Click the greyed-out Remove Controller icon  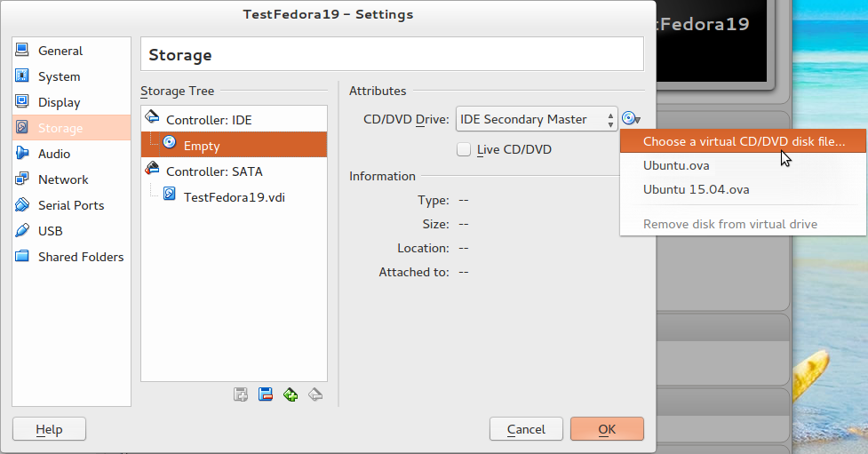point(315,394)
